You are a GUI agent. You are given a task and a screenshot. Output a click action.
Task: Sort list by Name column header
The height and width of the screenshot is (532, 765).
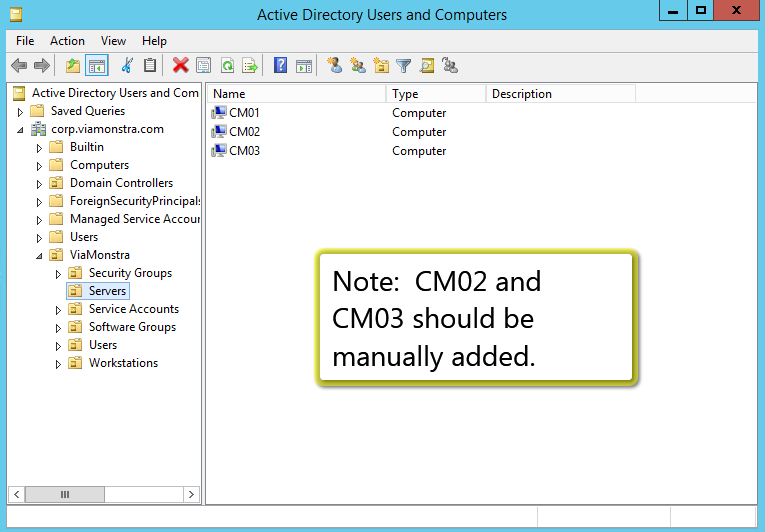click(x=295, y=94)
